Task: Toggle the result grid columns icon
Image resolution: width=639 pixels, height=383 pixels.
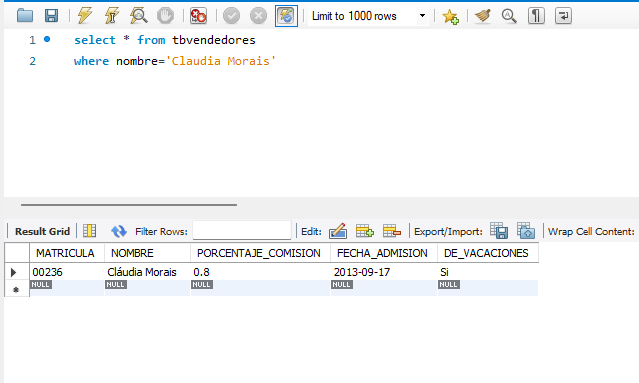Action: pos(90,231)
